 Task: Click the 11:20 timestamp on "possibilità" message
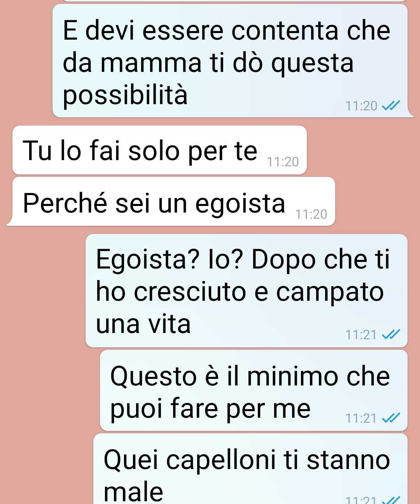point(361,106)
